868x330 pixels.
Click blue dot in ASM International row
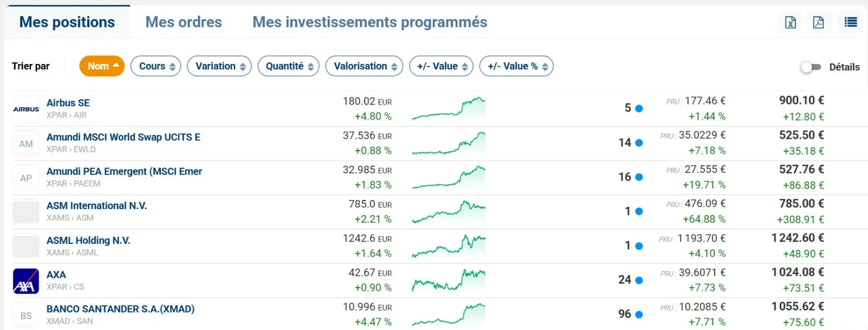[x=639, y=211]
